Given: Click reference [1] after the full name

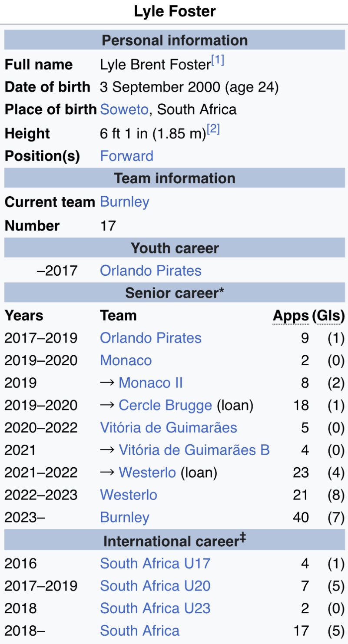Looking at the screenshot, I should [x=218, y=61].
